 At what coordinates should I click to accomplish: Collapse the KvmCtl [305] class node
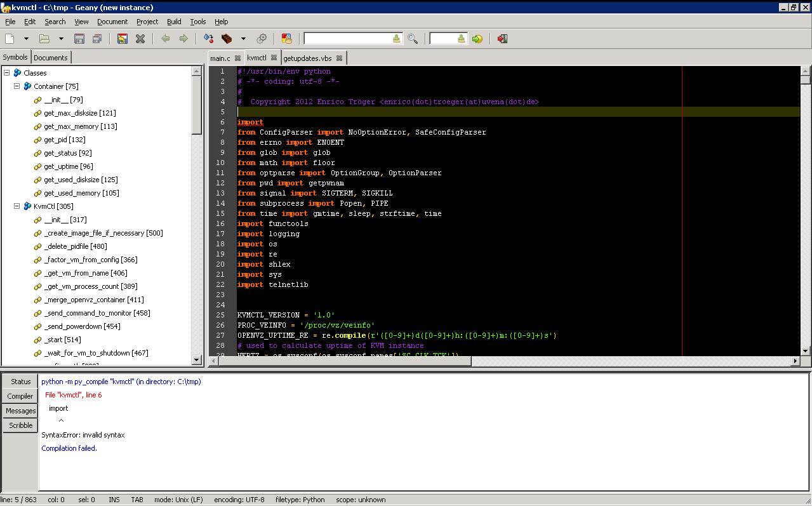coord(17,206)
